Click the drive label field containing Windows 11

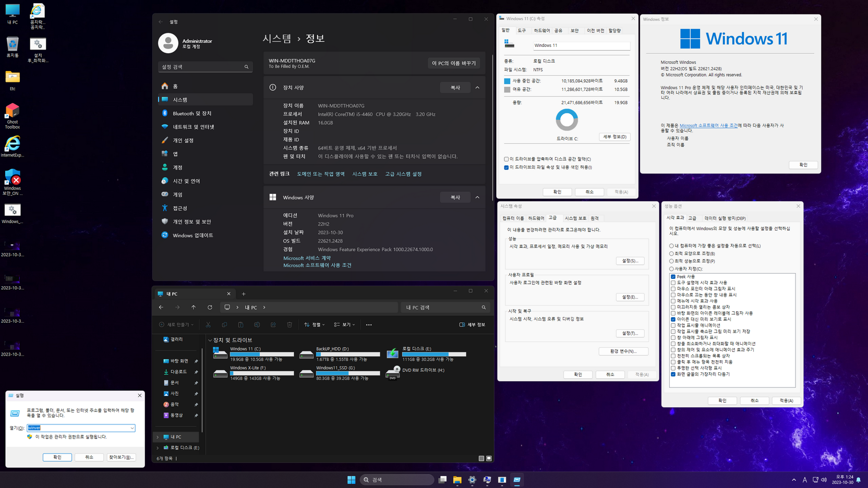click(581, 45)
